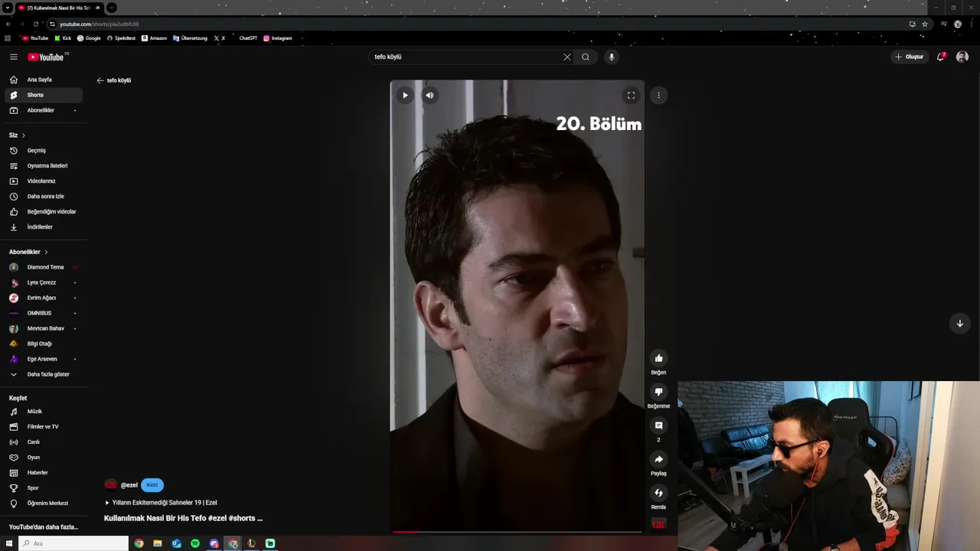Open Diamond Tema channel
Screen dimensions: 980x551
point(44,267)
